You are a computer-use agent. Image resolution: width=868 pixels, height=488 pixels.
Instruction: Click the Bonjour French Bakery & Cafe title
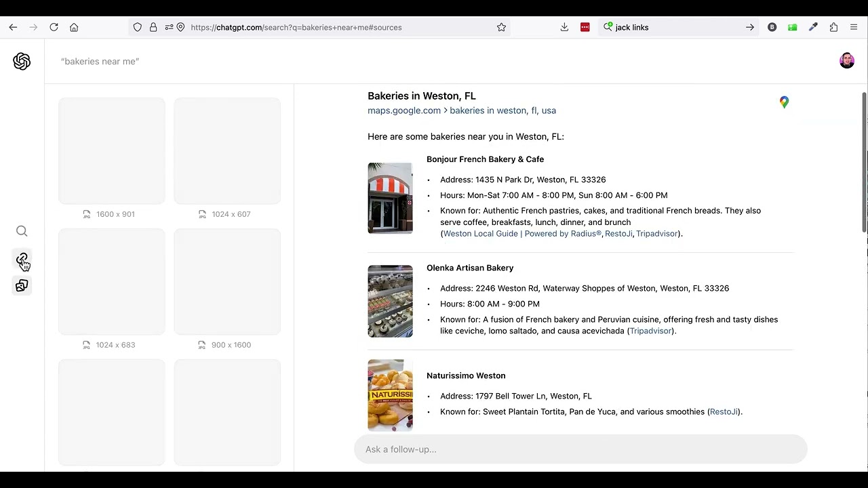[485, 159]
